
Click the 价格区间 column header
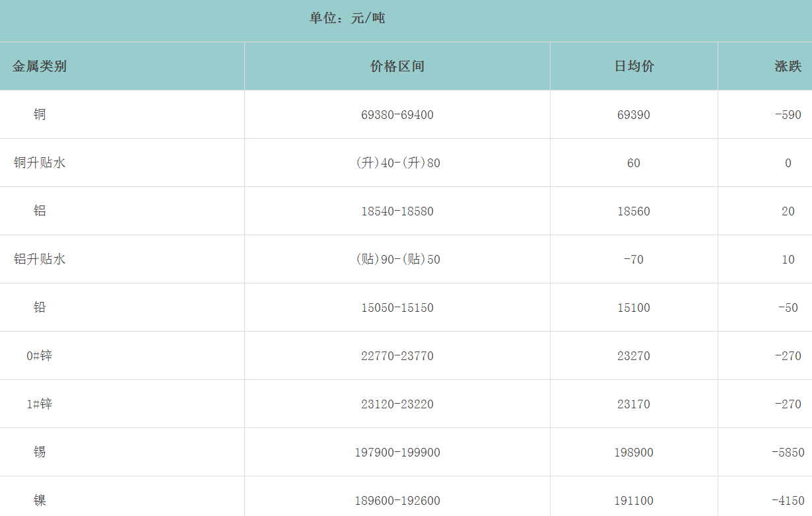click(x=397, y=66)
